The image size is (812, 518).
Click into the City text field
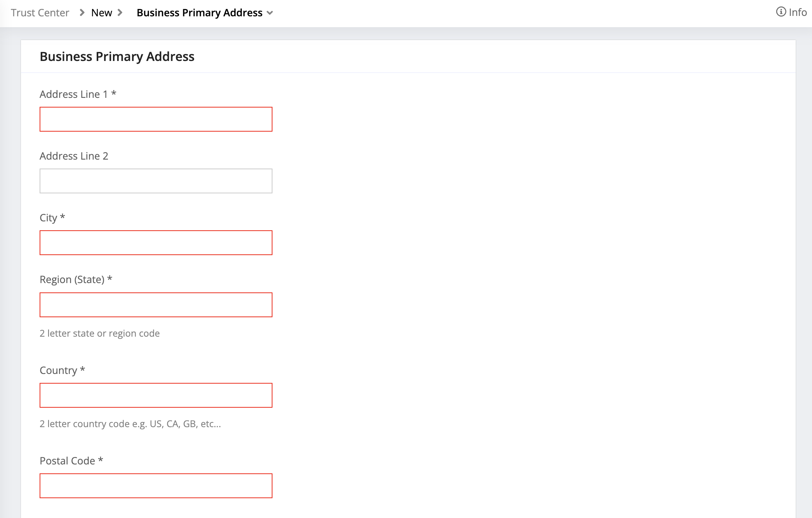pyautogui.click(x=156, y=243)
